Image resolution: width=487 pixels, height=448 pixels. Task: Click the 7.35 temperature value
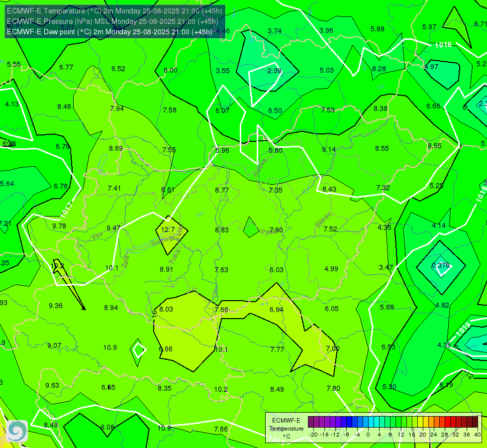point(276,190)
